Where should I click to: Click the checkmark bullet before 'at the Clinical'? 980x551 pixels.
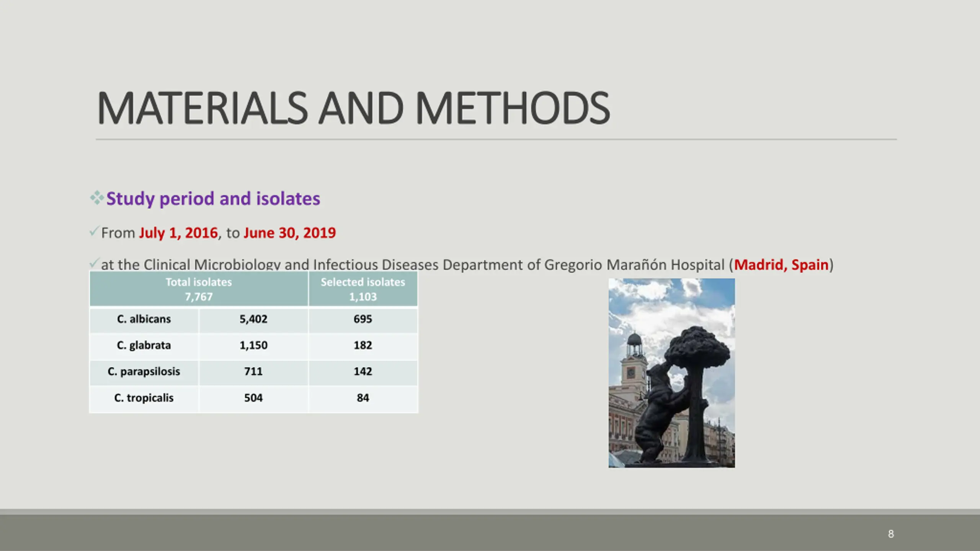(x=94, y=263)
